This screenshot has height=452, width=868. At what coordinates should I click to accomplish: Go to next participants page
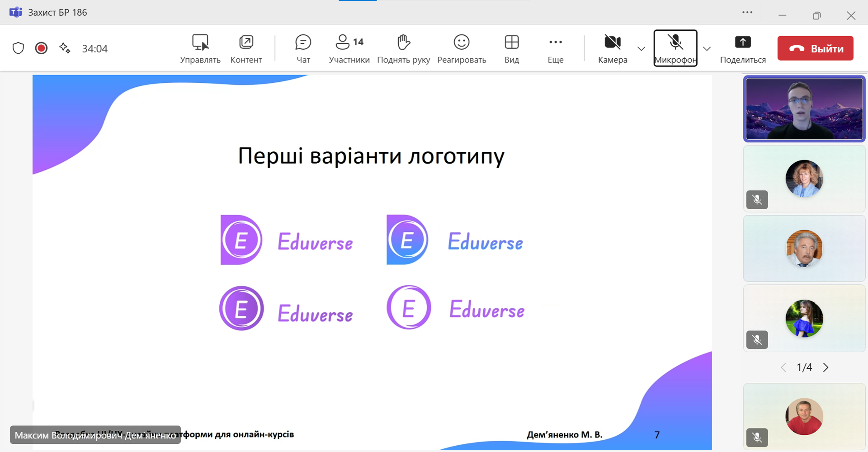(826, 367)
